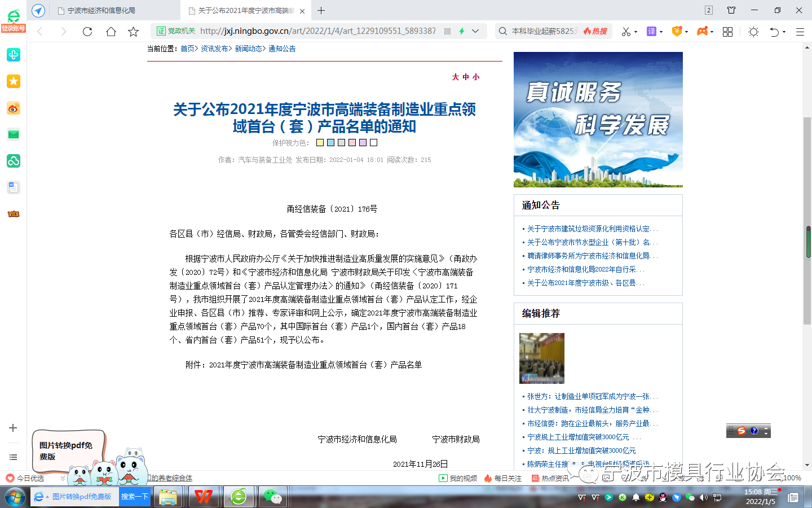Click the conference photo thumbnail under 编辑推荐
The image size is (812, 508).
[x=541, y=358]
